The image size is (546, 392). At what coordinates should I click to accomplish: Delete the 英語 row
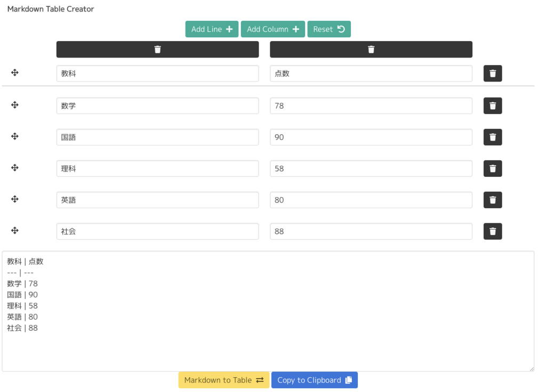[x=492, y=200]
